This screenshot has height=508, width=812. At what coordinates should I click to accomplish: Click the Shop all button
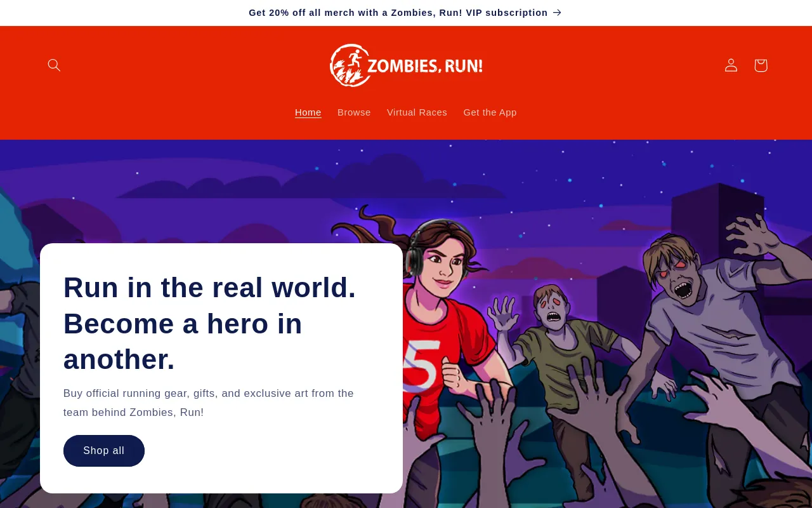pos(104,451)
